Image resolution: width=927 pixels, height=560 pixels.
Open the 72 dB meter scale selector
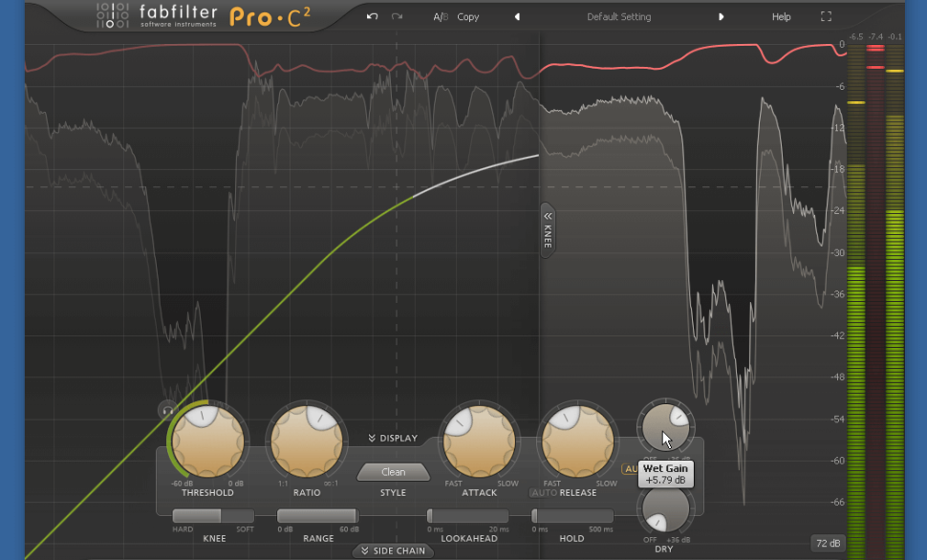[828, 544]
